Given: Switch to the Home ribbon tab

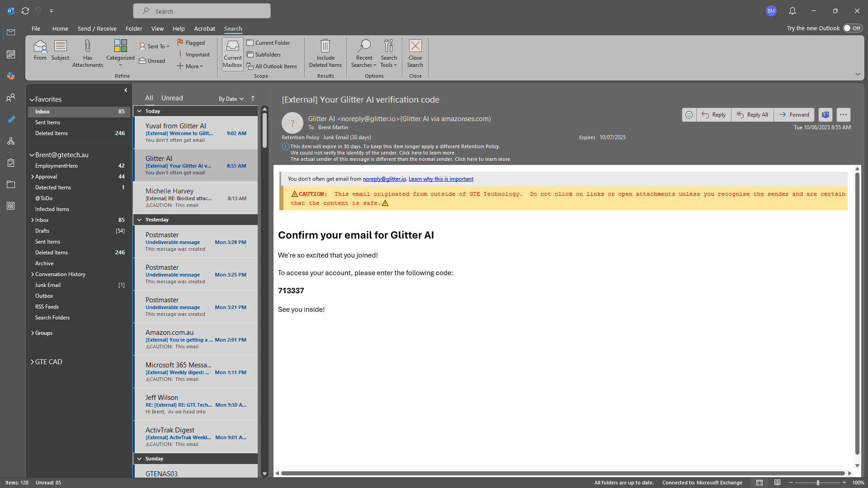Looking at the screenshot, I should point(60,28).
